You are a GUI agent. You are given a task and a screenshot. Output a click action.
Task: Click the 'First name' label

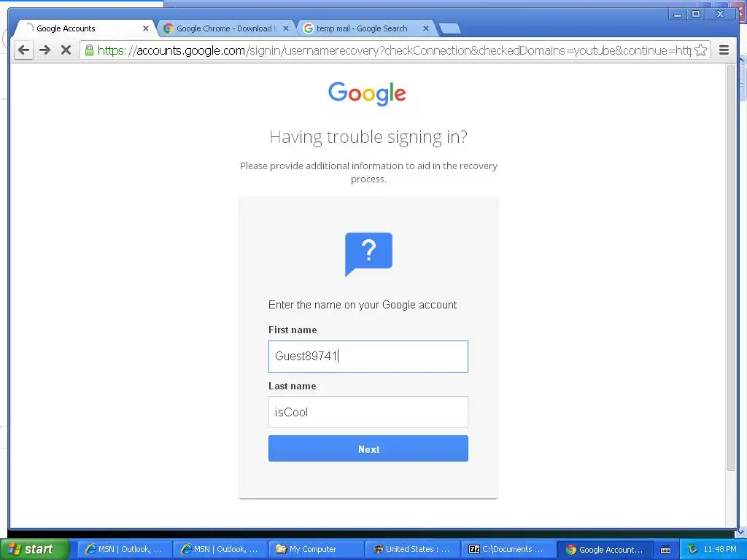click(x=293, y=330)
